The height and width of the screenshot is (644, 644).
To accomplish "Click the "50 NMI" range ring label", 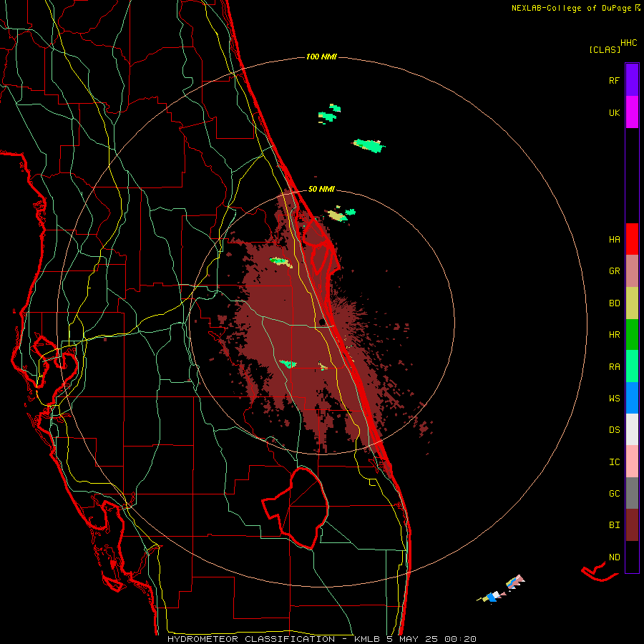I will point(321,189).
